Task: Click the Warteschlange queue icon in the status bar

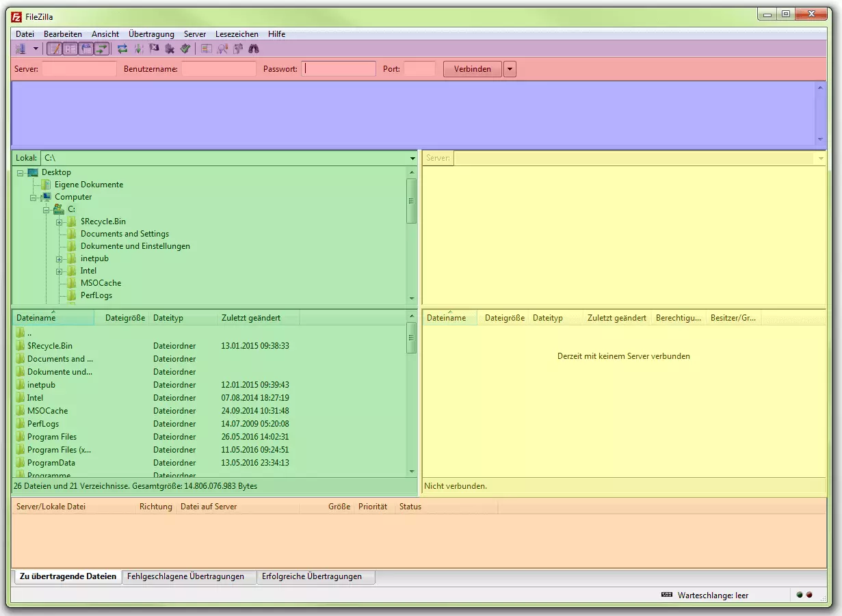Action: tap(667, 595)
